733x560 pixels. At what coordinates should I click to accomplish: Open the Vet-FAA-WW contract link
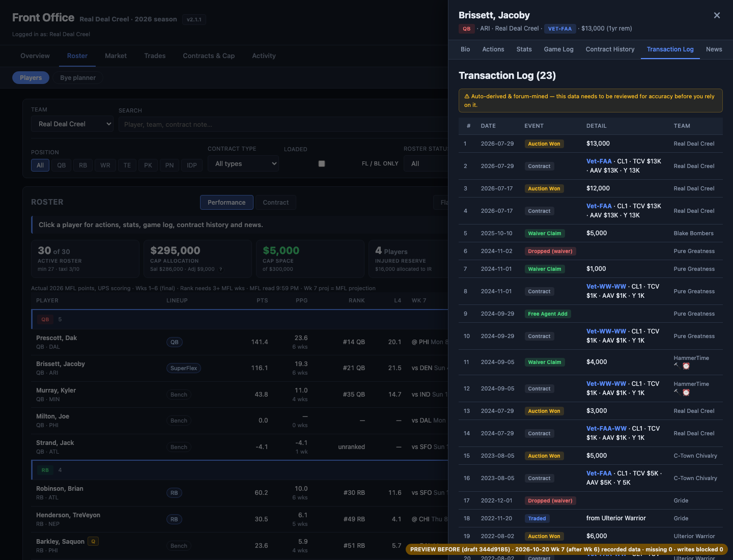tap(607, 429)
